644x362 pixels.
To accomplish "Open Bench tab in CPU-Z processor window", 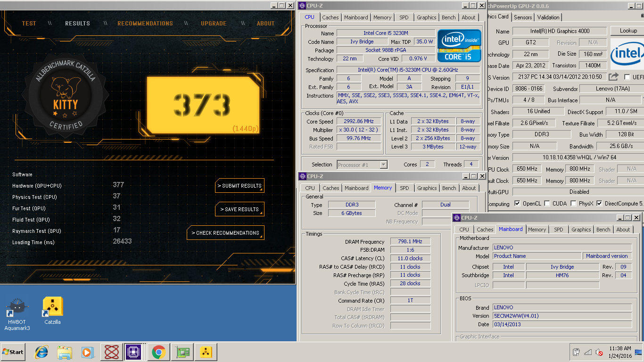I will pyautogui.click(x=449, y=17).
